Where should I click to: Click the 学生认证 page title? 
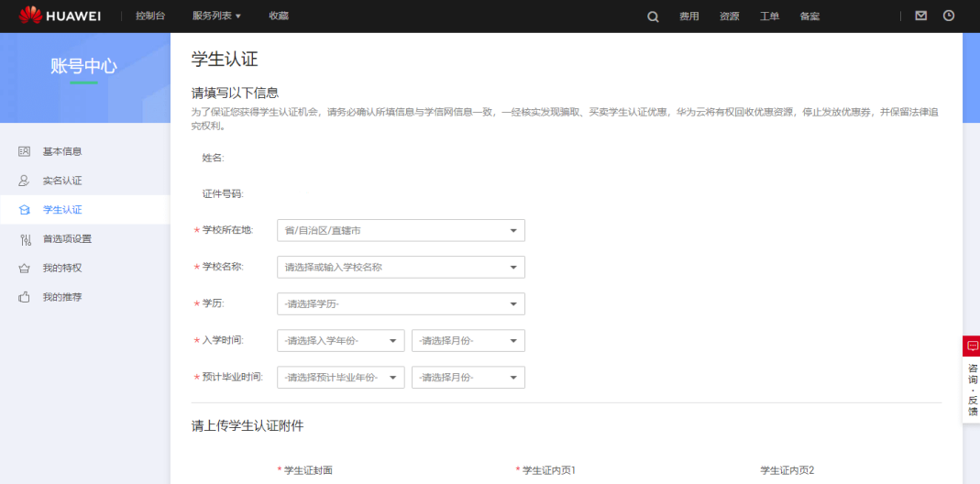[x=225, y=60]
